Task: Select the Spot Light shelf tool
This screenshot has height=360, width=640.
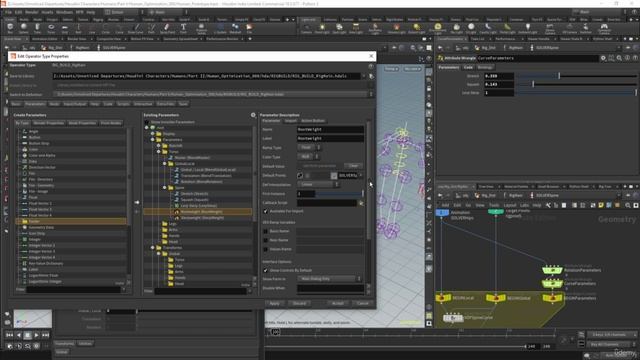Action: click(339, 29)
